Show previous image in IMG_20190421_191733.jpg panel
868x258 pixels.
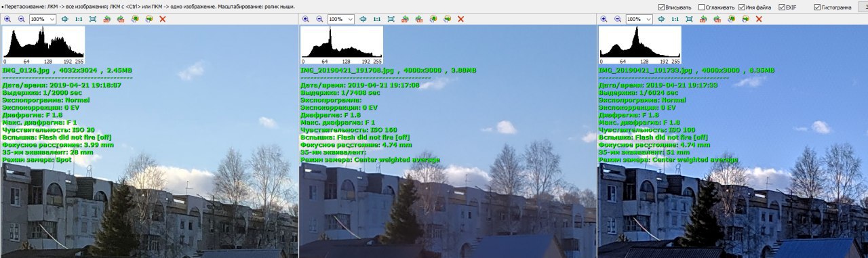tap(731, 19)
